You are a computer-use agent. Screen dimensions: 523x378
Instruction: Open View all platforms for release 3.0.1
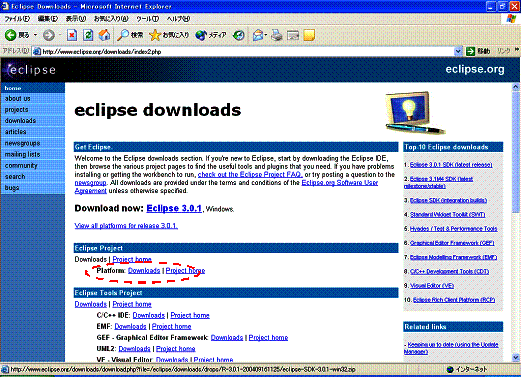point(126,226)
